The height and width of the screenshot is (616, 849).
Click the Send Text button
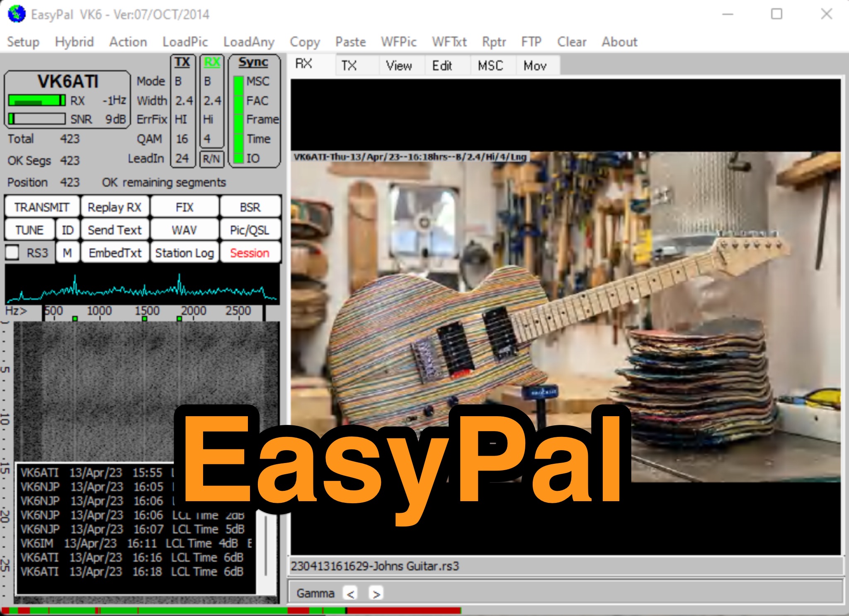[115, 230]
